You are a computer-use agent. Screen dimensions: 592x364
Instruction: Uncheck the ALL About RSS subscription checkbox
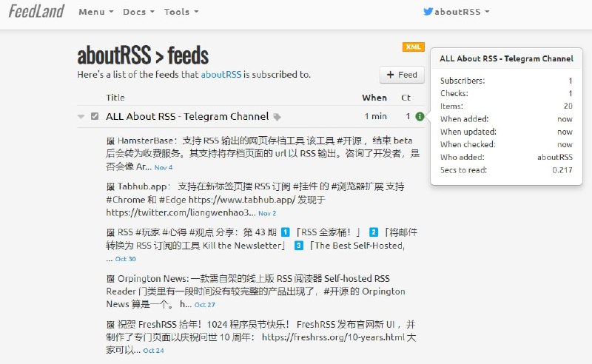(x=95, y=116)
